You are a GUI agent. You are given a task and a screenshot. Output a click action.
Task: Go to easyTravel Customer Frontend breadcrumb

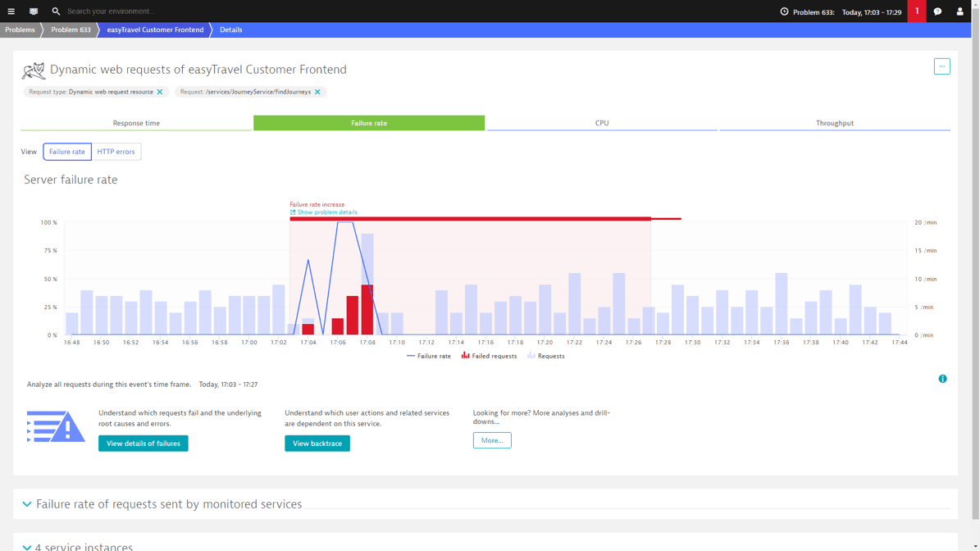coord(155,30)
